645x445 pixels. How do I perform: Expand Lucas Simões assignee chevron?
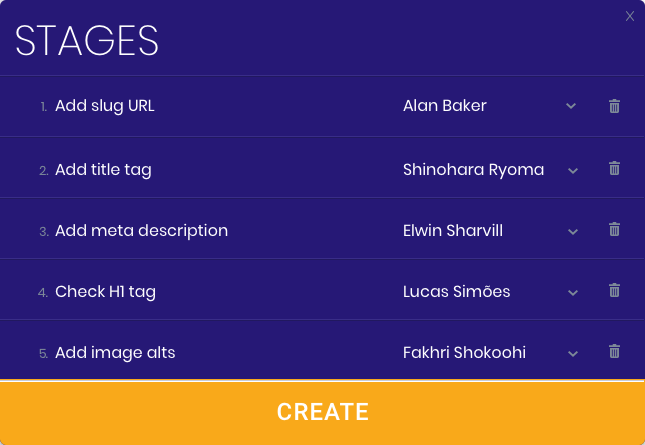(573, 292)
